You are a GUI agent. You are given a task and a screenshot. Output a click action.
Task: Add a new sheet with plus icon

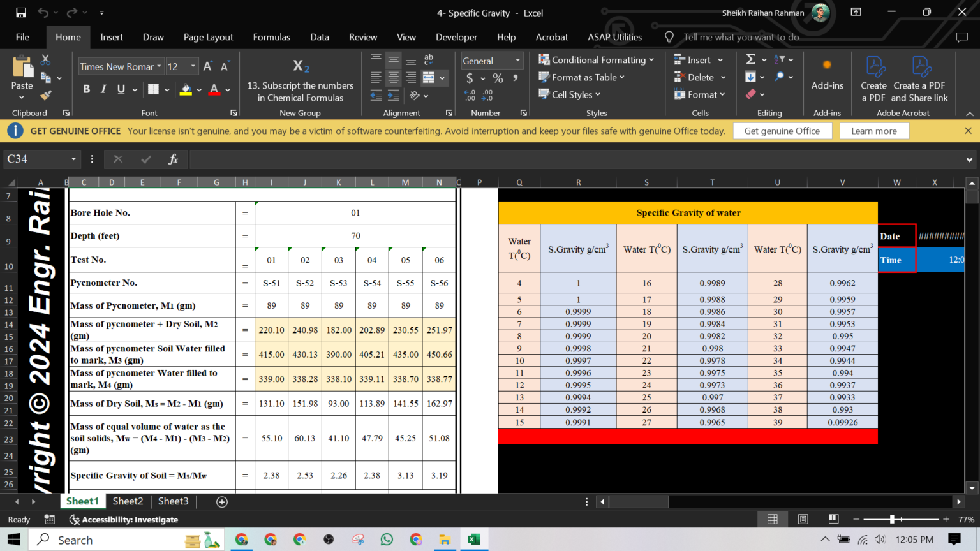click(x=222, y=502)
